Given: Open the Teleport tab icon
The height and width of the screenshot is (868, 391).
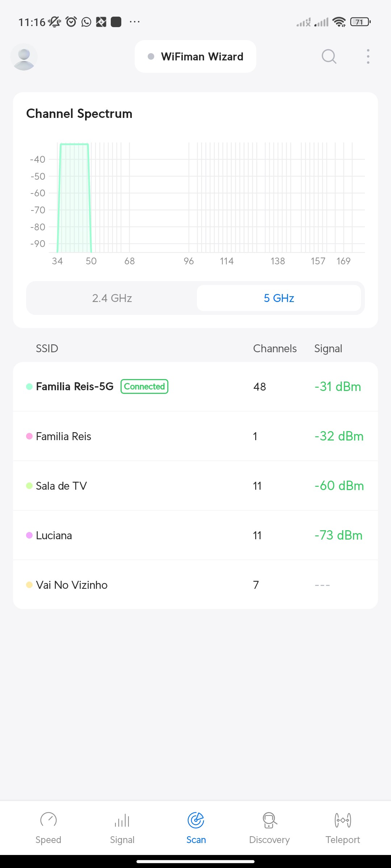Looking at the screenshot, I should tap(342, 820).
